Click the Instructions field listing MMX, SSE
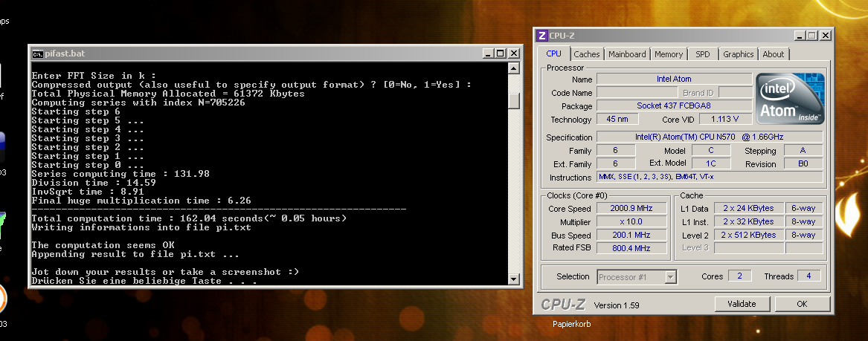This screenshot has width=868, height=341. click(710, 178)
